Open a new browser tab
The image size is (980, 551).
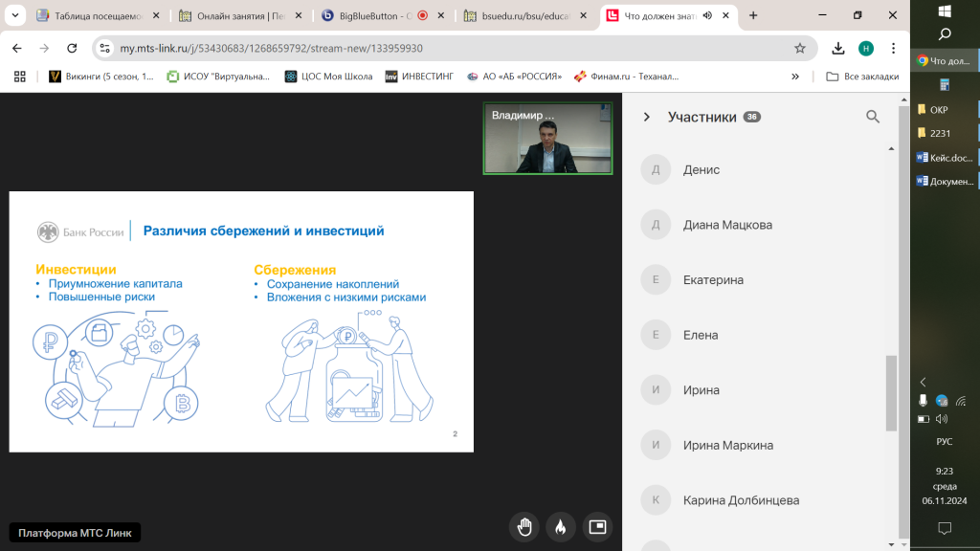pyautogui.click(x=753, y=15)
